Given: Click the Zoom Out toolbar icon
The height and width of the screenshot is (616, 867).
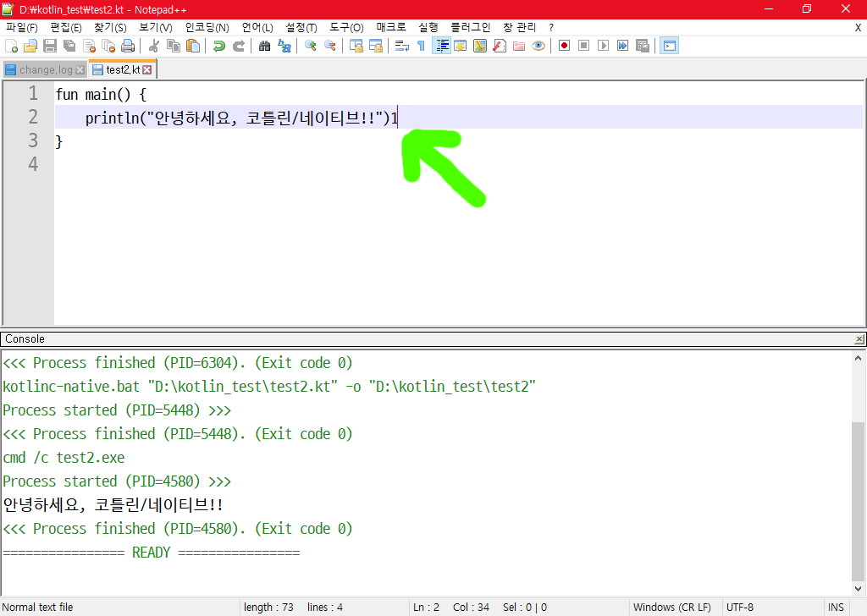Looking at the screenshot, I should click(x=330, y=46).
